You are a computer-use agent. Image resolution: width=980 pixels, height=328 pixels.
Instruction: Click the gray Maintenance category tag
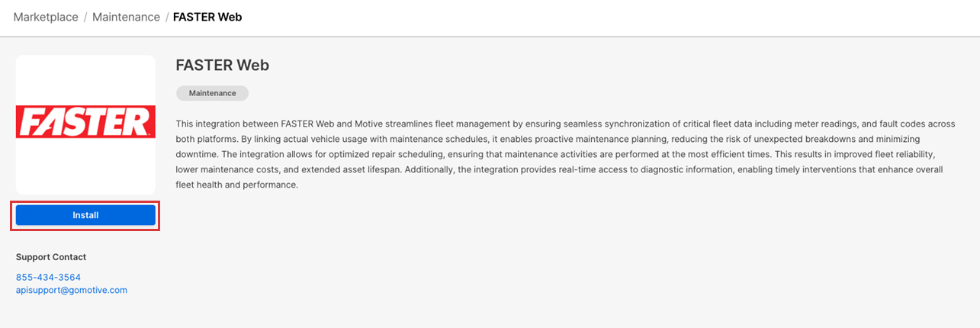coord(213,93)
